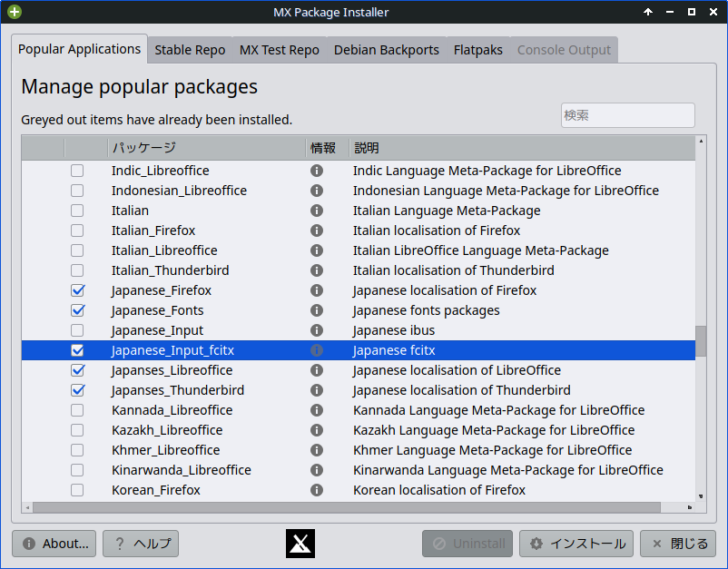728x569 pixels.
Task: Enable the Japanese_Input checkbox
Action: [x=77, y=330]
